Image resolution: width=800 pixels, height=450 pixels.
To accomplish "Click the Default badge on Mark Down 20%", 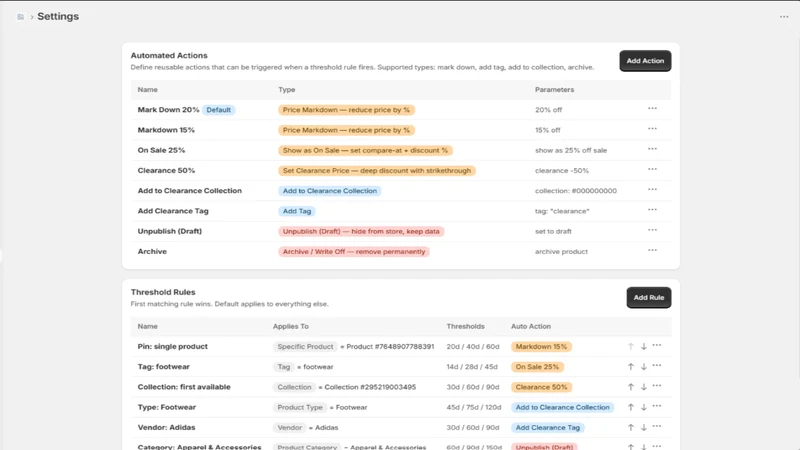I will coord(218,110).
